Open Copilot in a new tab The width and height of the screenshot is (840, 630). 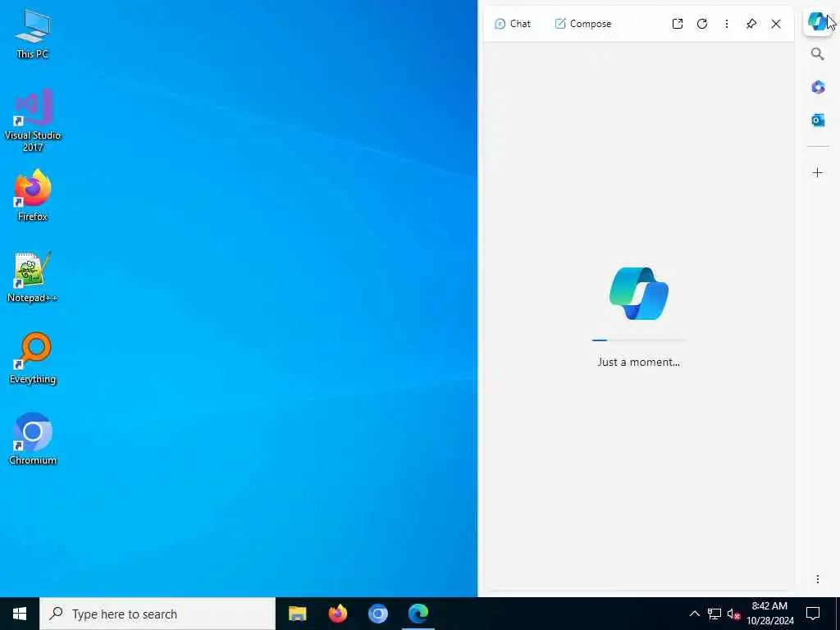(x=677, y=24)
